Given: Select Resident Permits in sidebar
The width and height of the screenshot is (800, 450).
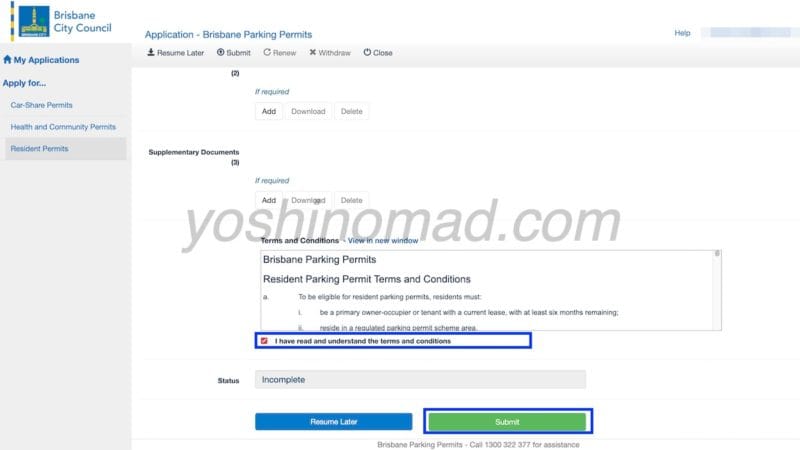Looking at the screenshot, I should click(39, 148).
